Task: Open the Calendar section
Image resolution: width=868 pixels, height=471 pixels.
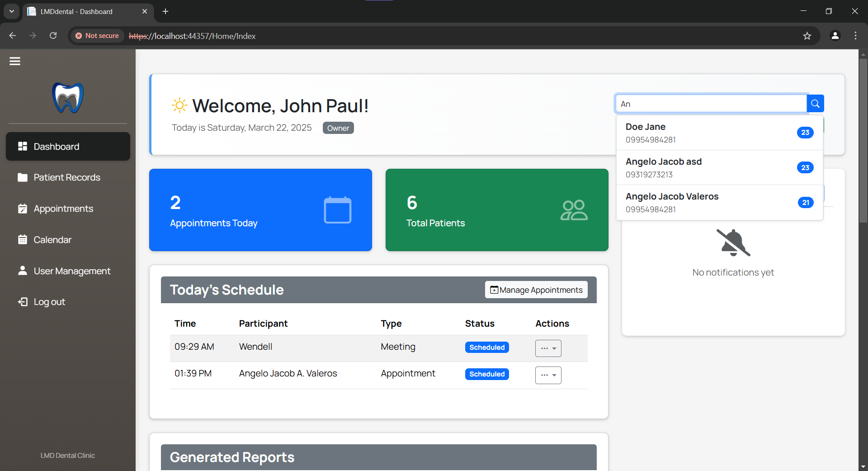Action: point(52,239)
